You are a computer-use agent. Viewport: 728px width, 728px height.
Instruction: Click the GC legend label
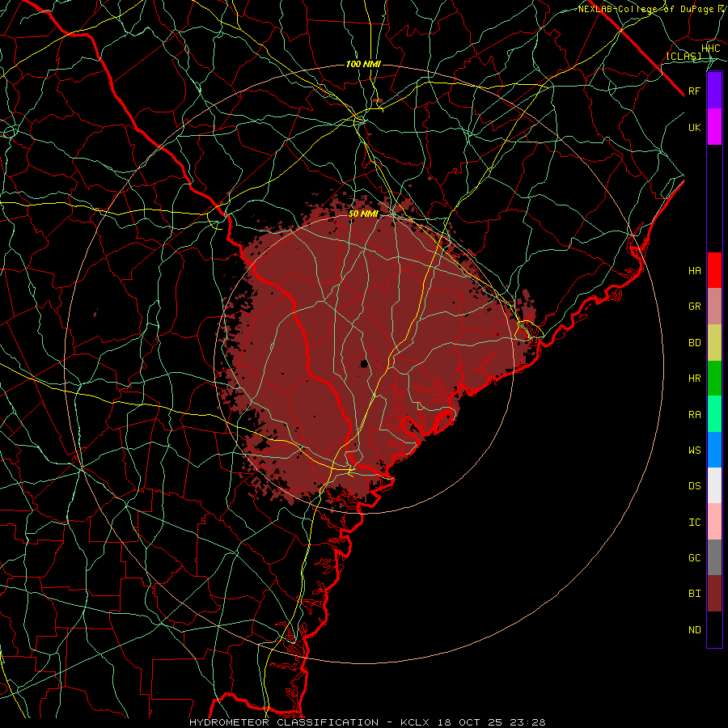pyautogui.click(x=694, y=557)
